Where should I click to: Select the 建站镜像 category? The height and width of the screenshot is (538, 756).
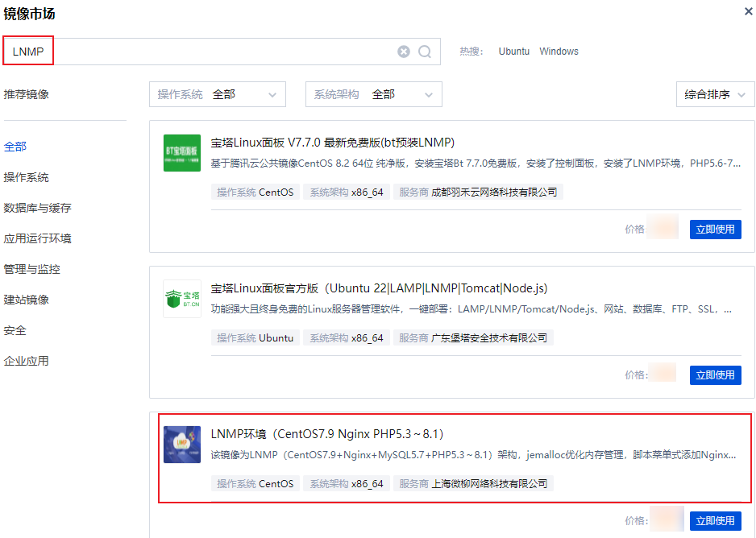pyautogui.click(x=26, y=300)
